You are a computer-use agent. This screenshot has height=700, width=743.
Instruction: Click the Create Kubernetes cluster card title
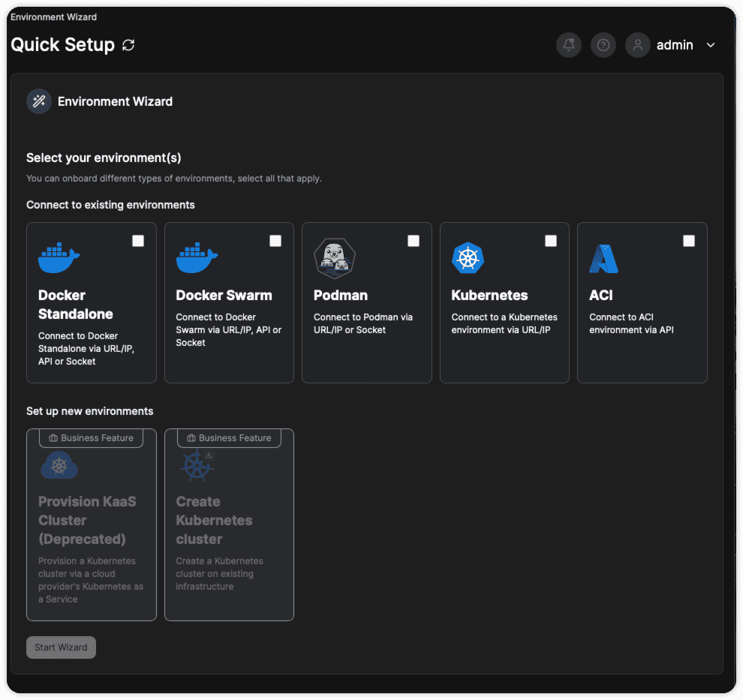pyautogui.click(x=214, y=520)
